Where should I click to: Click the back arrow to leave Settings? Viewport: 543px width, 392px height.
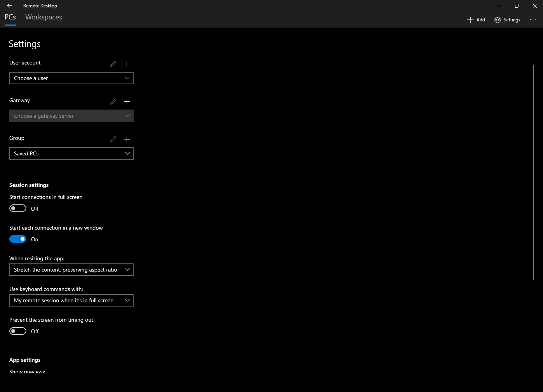[9, 5]
